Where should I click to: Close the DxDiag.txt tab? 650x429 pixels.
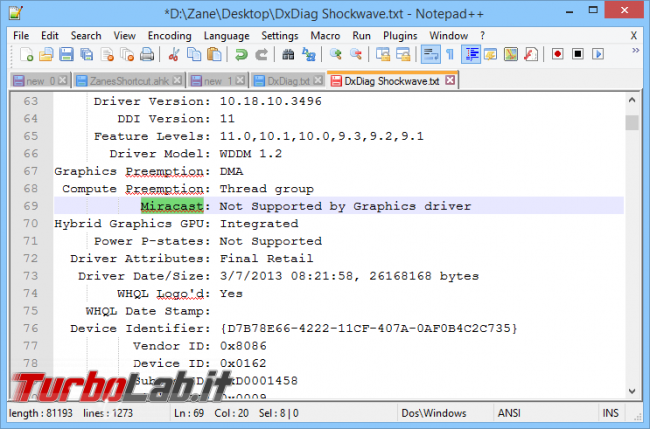pos(318,80)
